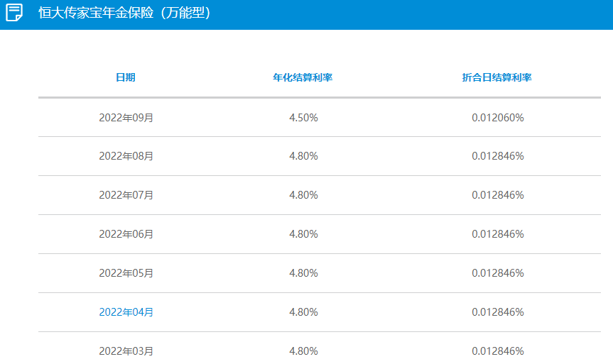Click the document note icon in header
The height and width of the screenshot is (364, 613).
(x=14, y=13)
